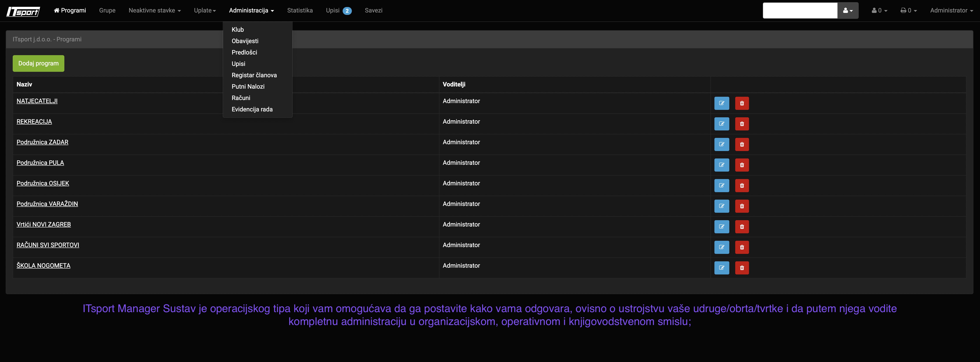Screen dimensions: 980x362
Task: Edit Podružnica OSIJEK entry
Action: coord(721,186)
